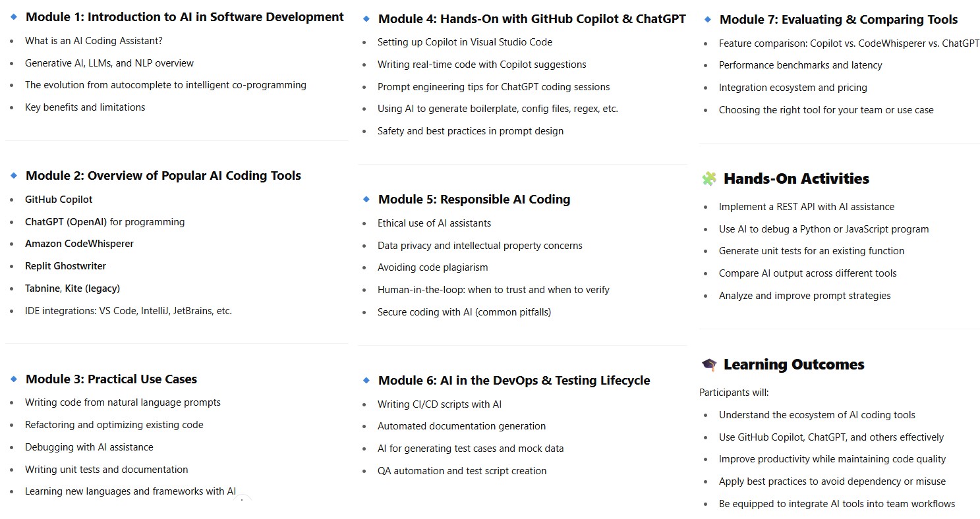Click the ChatGPT (OpenAI) bold text
The image size is (980, 519).
(x=66, y=222)
